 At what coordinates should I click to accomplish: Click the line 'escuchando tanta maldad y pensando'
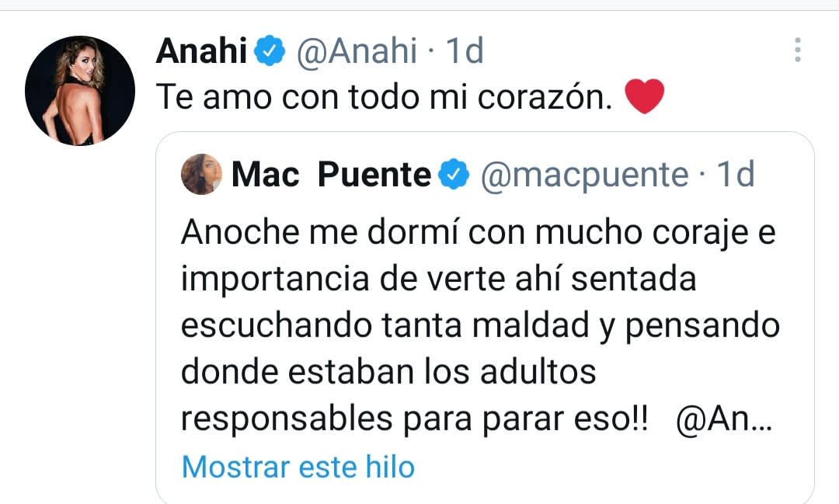coord(479,325)
